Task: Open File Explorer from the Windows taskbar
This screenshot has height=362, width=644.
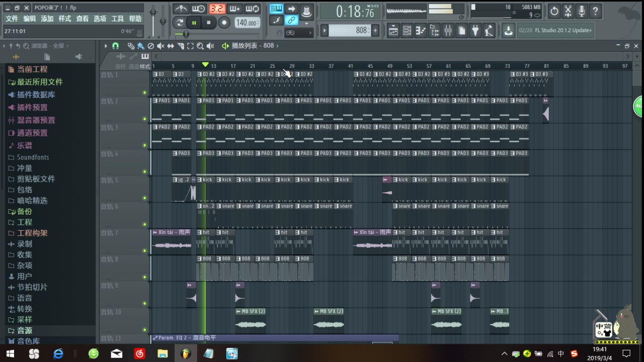Action: coord(163,353)
